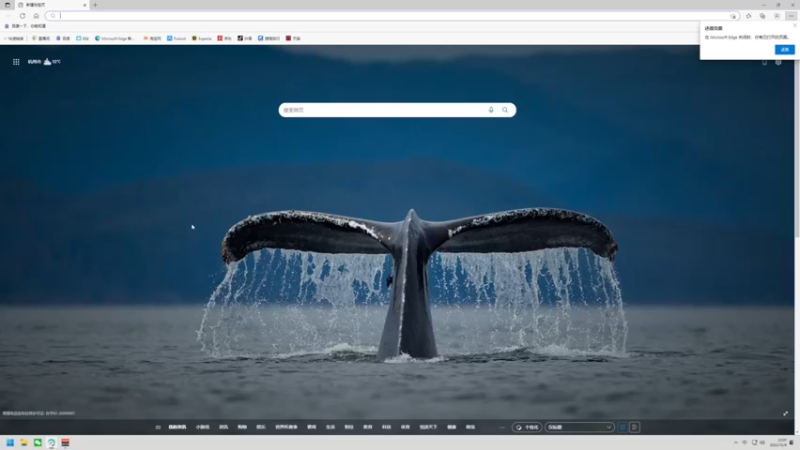
Task: Refresh the page with reload icon
Action: (22, 16)
